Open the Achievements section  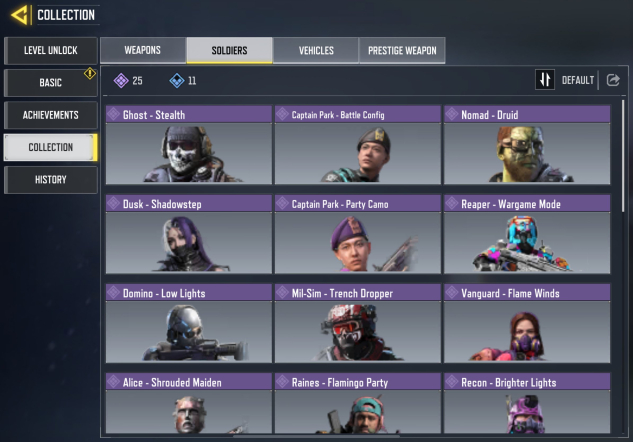pyautogui.click(x=51, y=115)
